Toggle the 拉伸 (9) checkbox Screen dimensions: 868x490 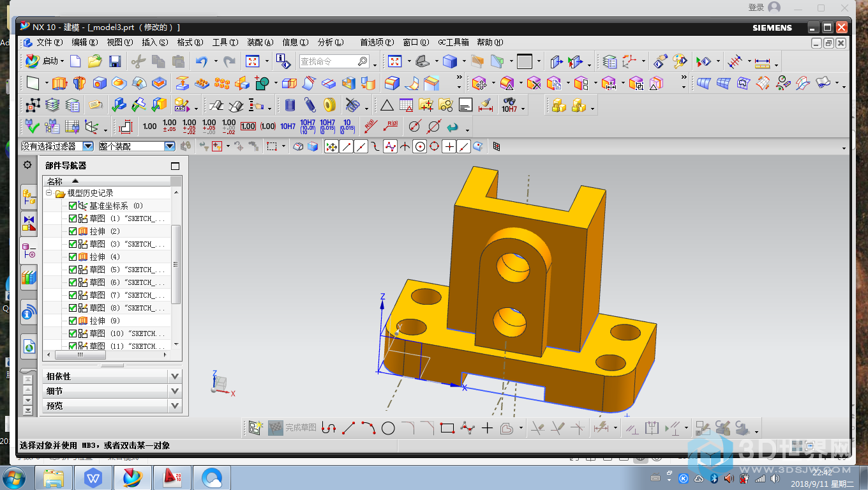coord(72,321)
